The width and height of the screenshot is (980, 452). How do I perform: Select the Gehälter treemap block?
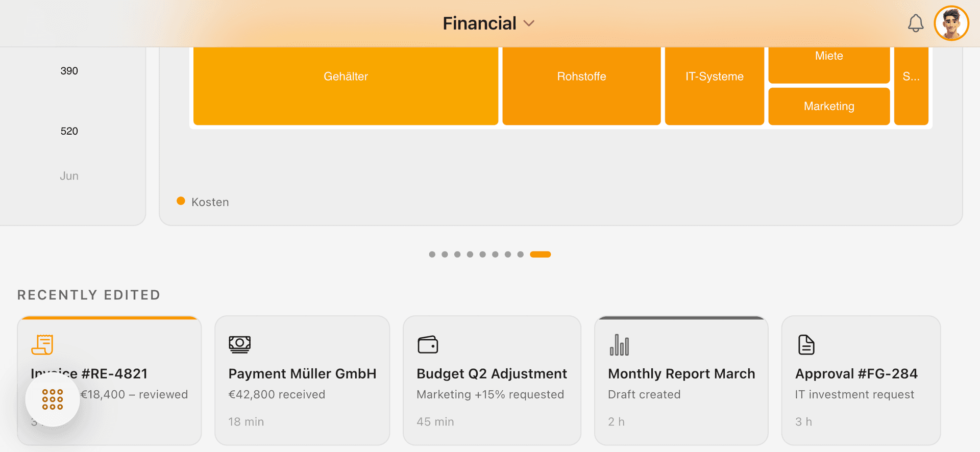[346, 86]
